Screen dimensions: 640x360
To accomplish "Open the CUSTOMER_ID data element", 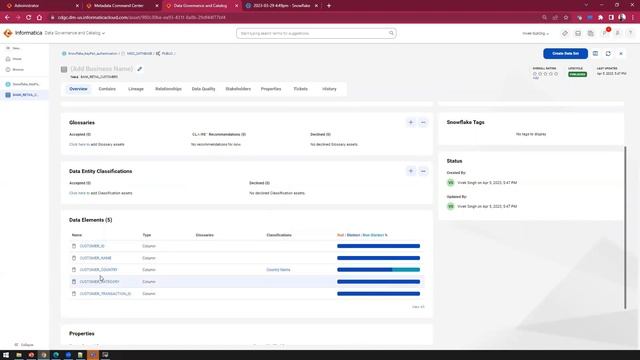I will [x=92, y=246].
